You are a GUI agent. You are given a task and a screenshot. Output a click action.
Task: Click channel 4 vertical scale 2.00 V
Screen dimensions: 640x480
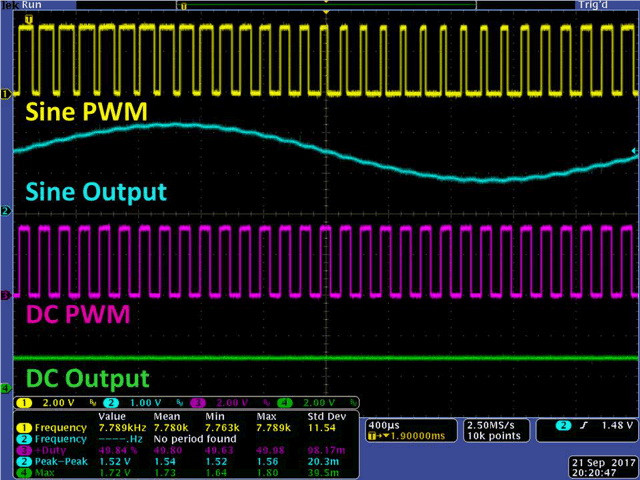click(319, 403)
